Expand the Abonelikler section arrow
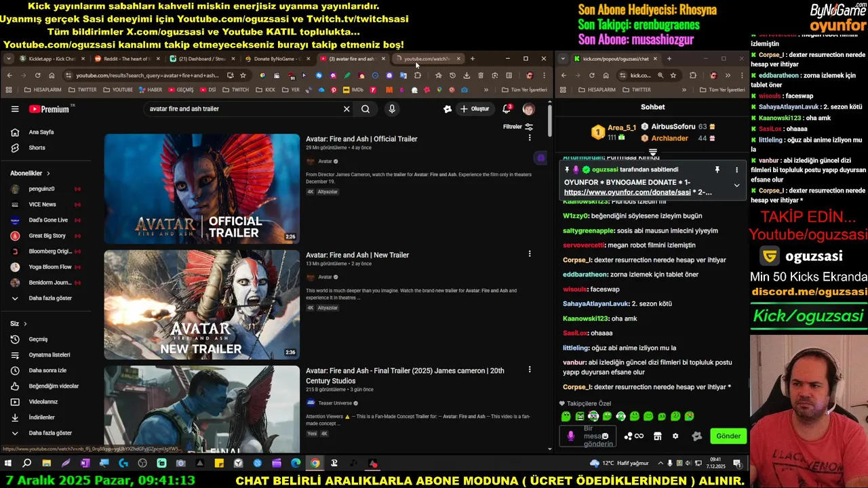Screen dimensions: 868x488 [48, 174]
